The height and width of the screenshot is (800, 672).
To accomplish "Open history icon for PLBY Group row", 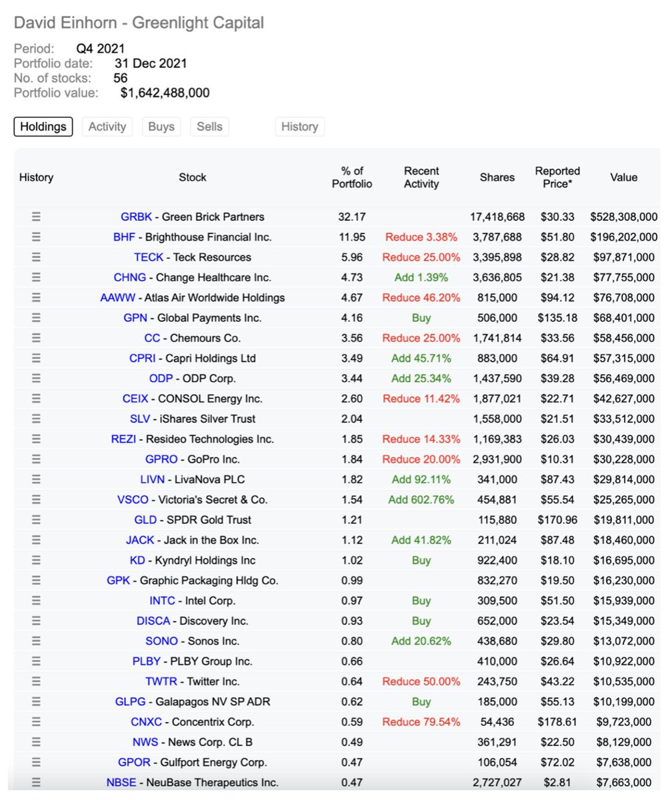I will click(x=36, y=661).
